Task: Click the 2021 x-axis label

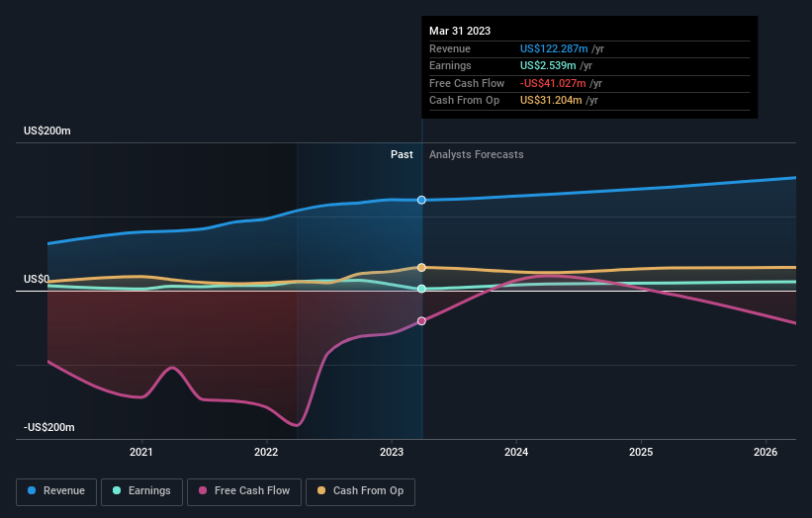Action: [141, 452]
